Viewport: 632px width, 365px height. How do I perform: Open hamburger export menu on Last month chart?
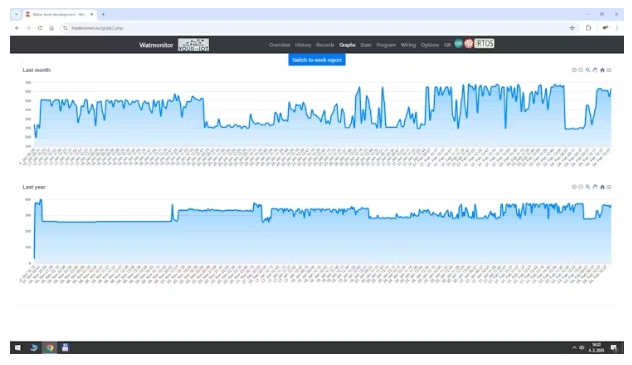[609, 70]
